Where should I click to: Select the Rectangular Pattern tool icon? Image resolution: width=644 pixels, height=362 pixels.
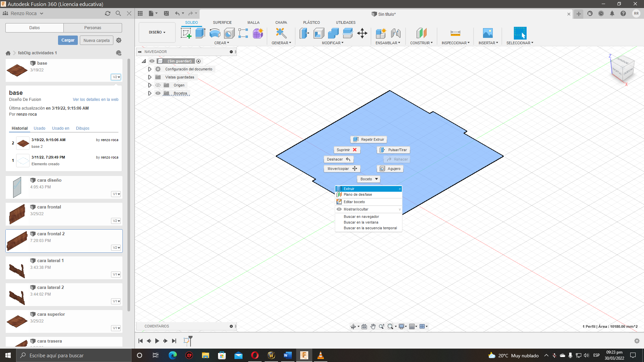pyautogui.click(x=243, y=33)
